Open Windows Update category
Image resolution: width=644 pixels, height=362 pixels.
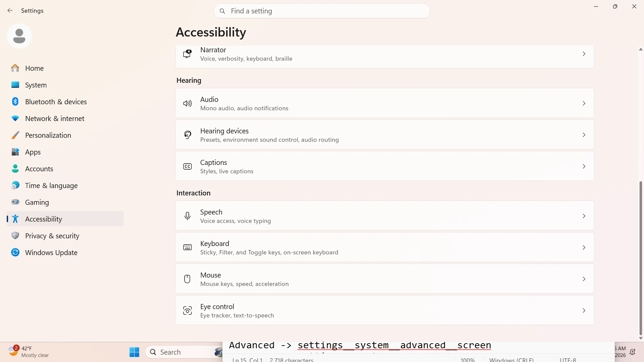pyautogui.click(x=65, y=252)
